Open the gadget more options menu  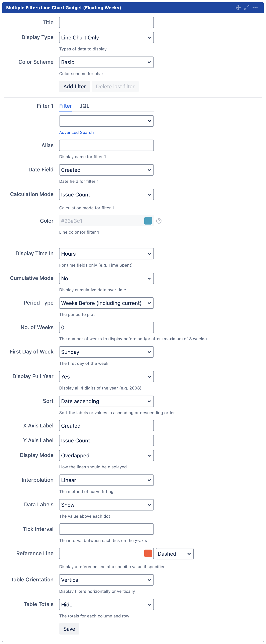click(x=255, y=8)
